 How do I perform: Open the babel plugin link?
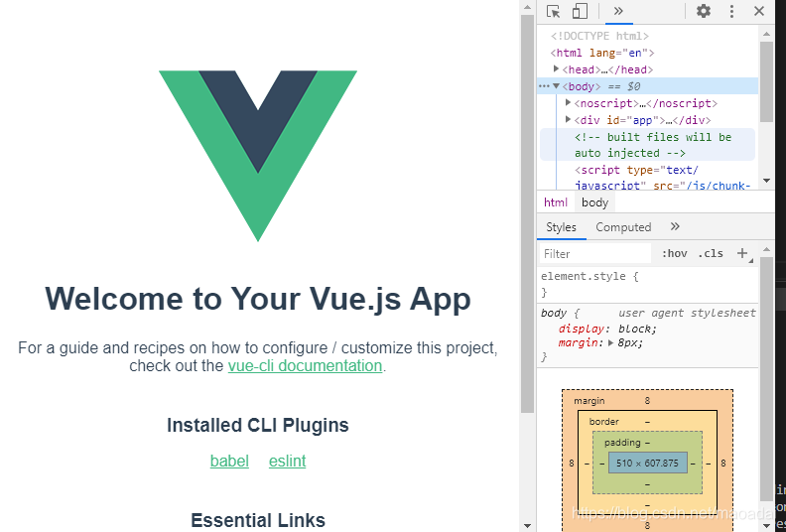point(229,461)
